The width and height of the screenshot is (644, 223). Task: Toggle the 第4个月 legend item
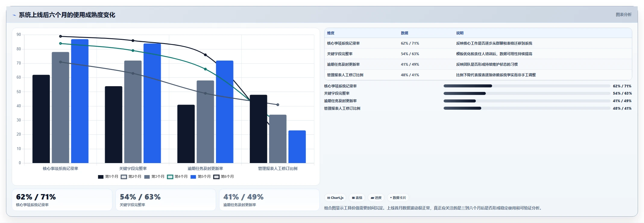click(177, 177)
